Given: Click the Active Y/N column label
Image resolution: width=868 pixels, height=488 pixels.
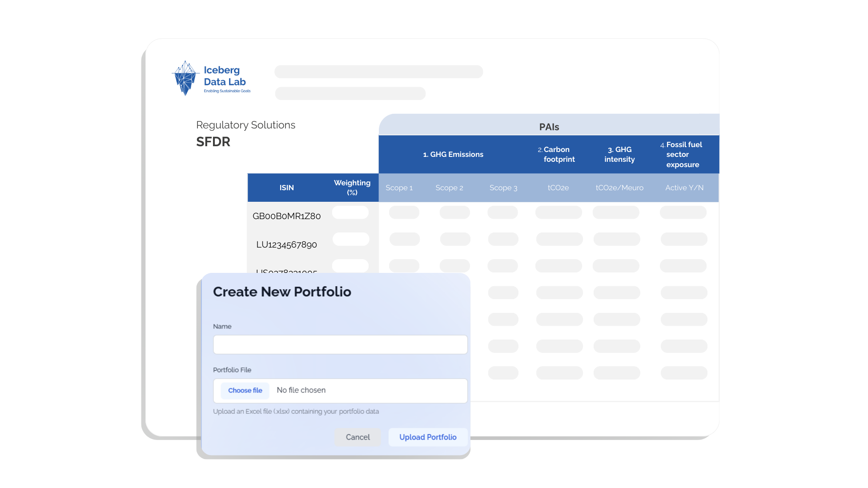Looking at the screenshot, I should [684, 188].
